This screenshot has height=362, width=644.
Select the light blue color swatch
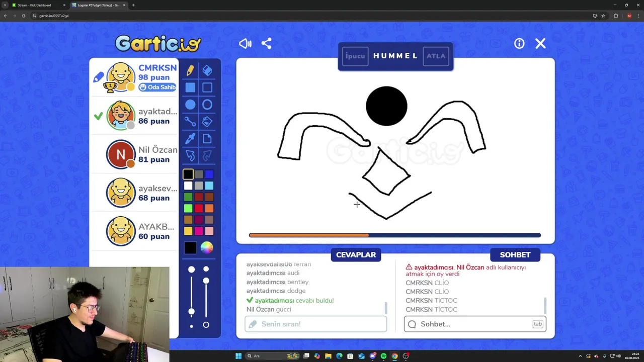[x=209, y=186]
